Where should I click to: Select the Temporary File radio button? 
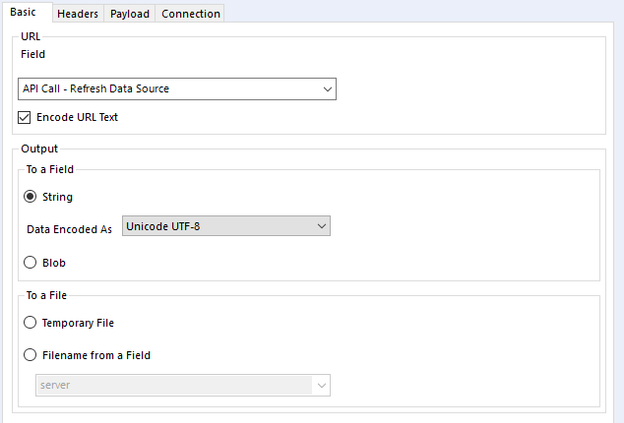pos(30,323)
